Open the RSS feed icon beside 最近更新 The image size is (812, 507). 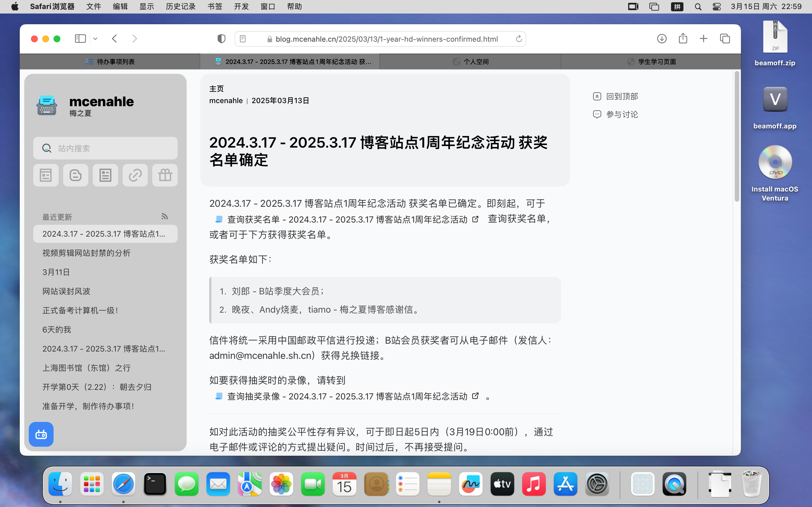click(x=164, y=217)
